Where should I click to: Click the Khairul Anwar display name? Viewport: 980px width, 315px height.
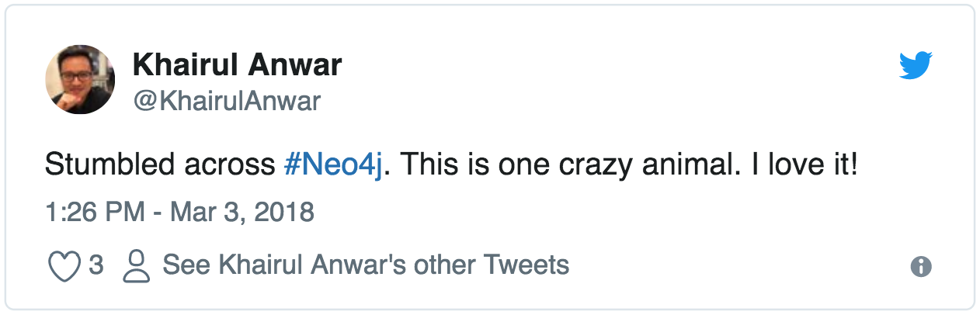pos(237,65)
